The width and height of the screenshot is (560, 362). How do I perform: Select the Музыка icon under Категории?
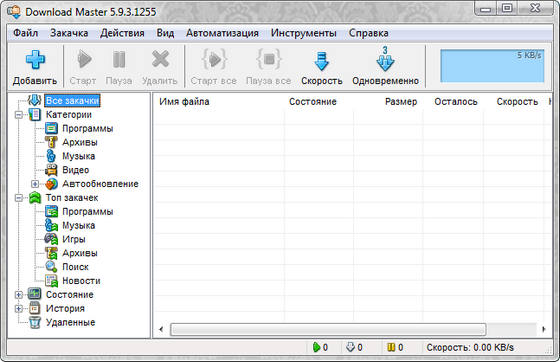tap(51, 156)
